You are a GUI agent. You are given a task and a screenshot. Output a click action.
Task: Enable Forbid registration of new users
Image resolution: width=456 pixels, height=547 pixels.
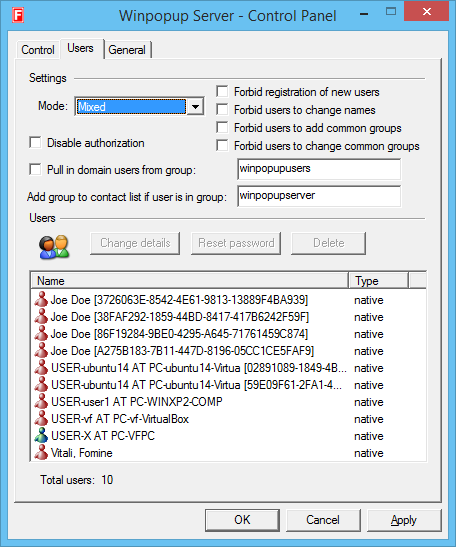click(x=222, y=91)
